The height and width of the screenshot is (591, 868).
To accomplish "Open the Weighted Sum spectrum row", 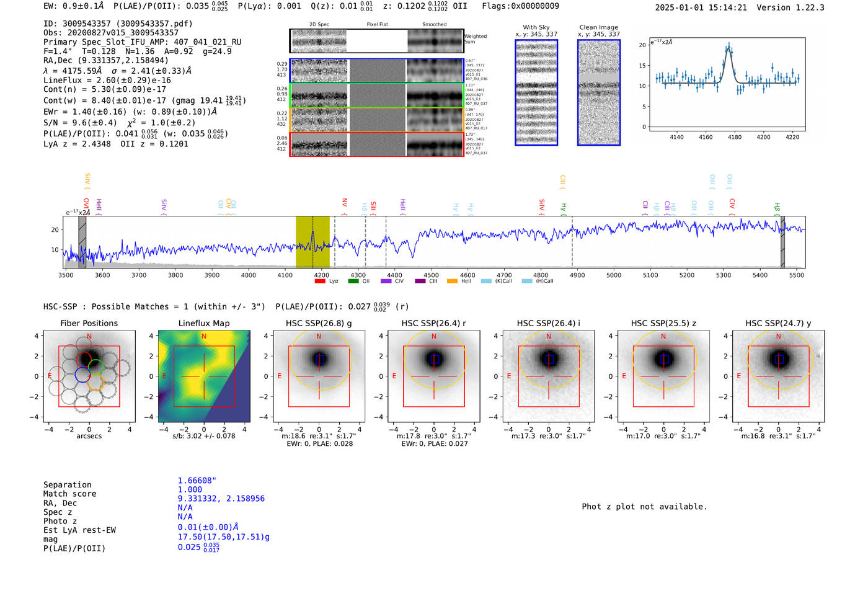I will tap(376, 41).
